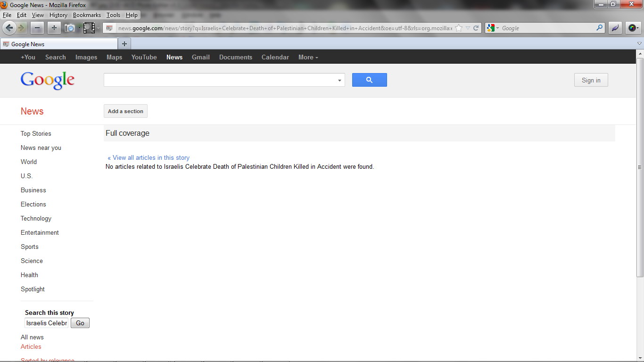
Task: Open the list all tabs arrow
Action: (639, 43)
